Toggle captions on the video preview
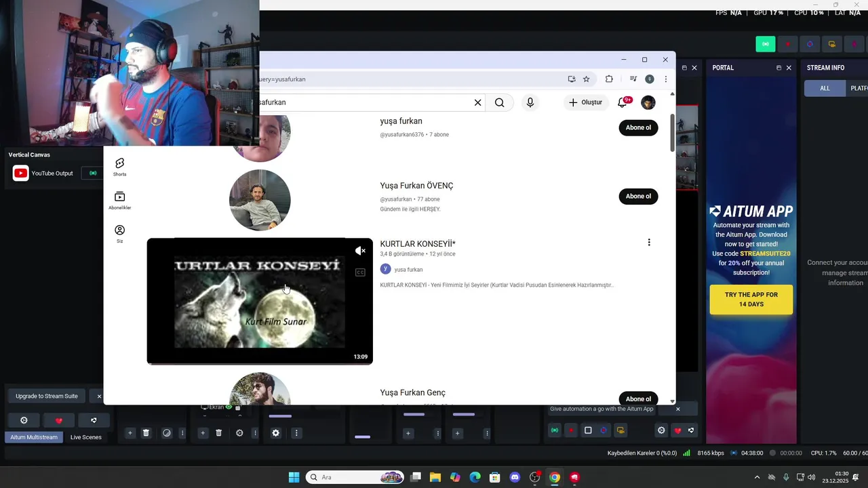This screenshot has height=488, width=868. (360, 272)
